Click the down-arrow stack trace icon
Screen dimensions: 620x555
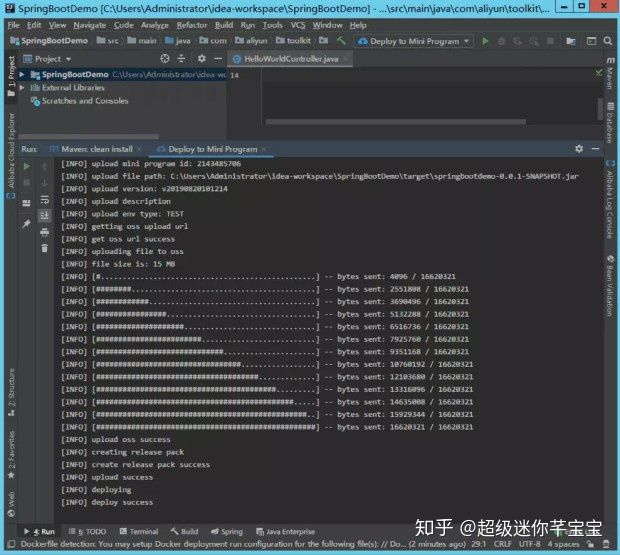coord(45,183)
